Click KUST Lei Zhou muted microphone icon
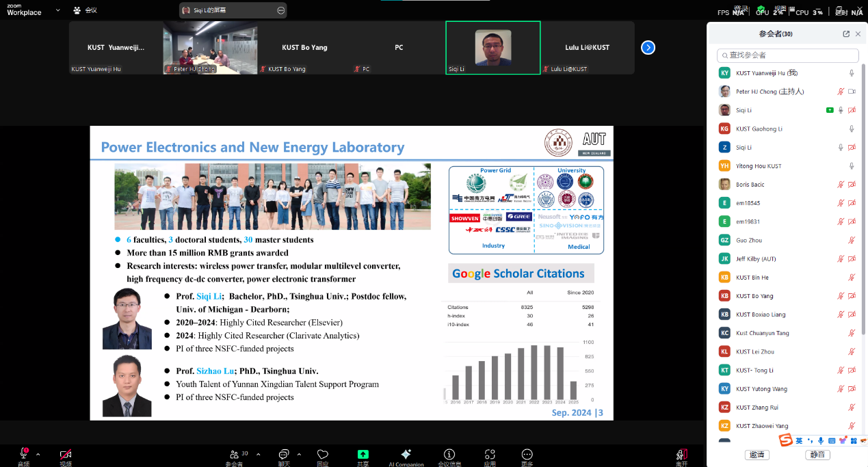The image size is (868, 467). click(x=852, y=351)
